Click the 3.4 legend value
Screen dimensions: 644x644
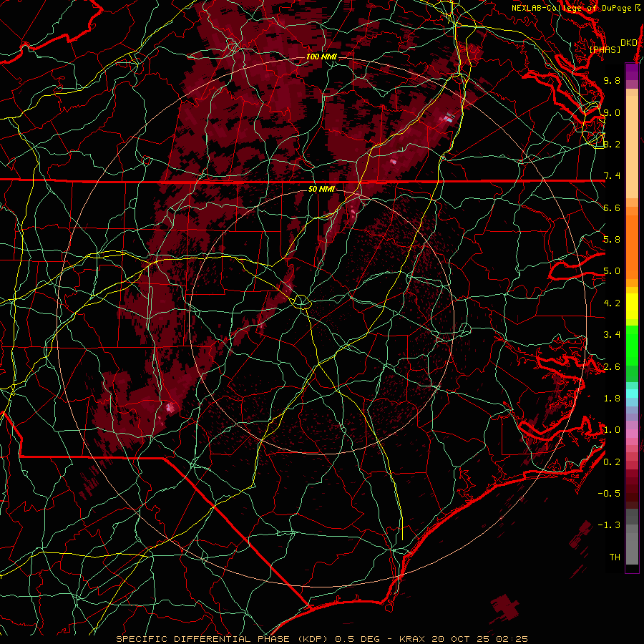point(612,335)
